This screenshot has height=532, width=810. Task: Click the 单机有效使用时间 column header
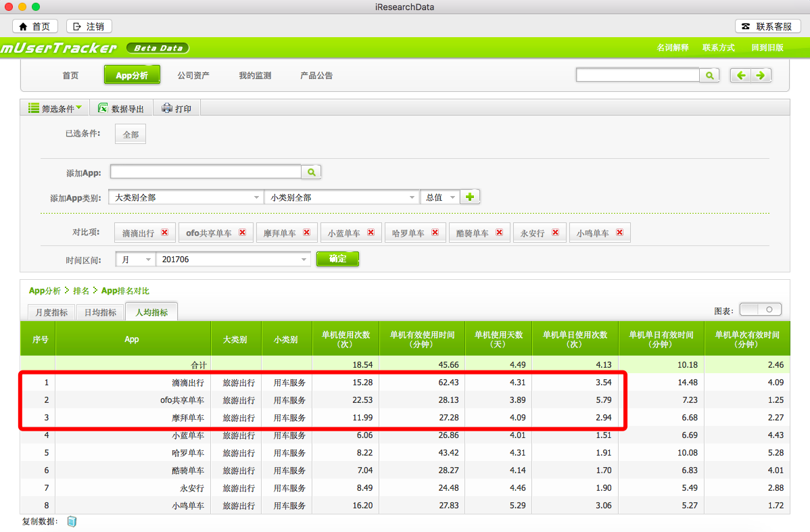coord(422,339)
